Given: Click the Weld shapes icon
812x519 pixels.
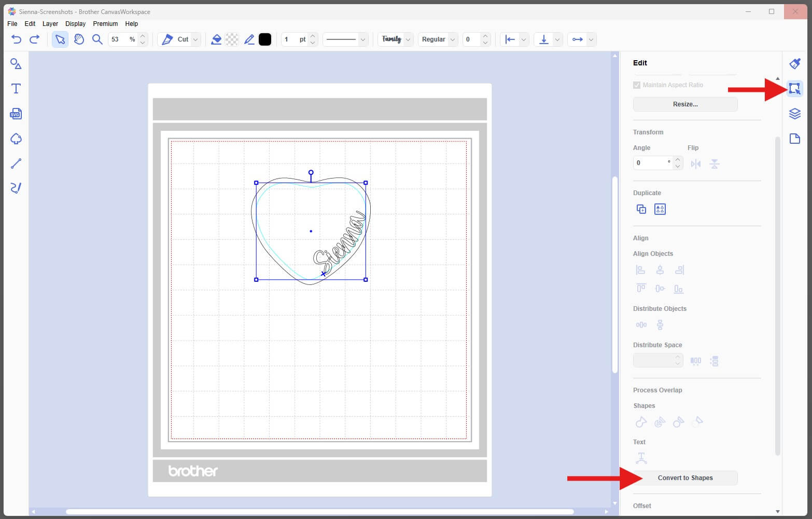Looking at the screenshot, I should (x=641, y=422).
